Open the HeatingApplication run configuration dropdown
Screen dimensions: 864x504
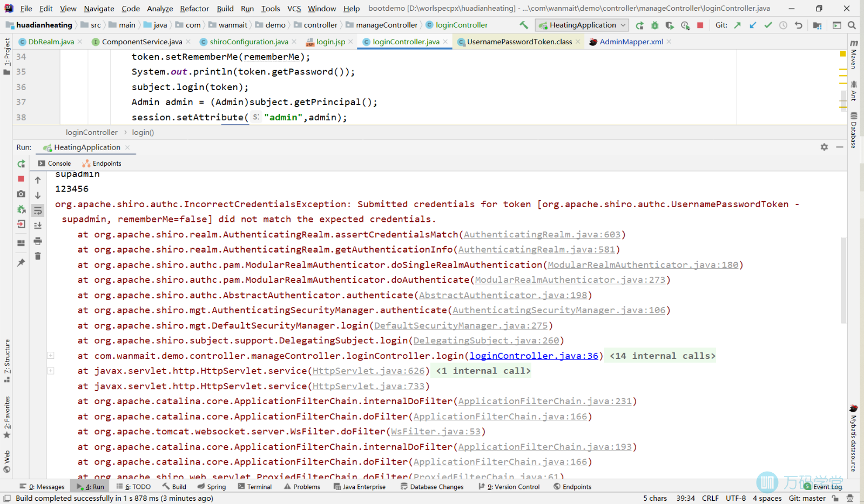(582, 25)
